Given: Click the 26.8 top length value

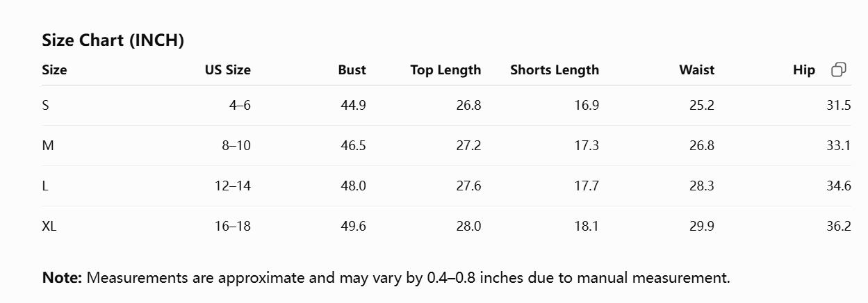Looking at the screenshot, I should pos(468,106).
